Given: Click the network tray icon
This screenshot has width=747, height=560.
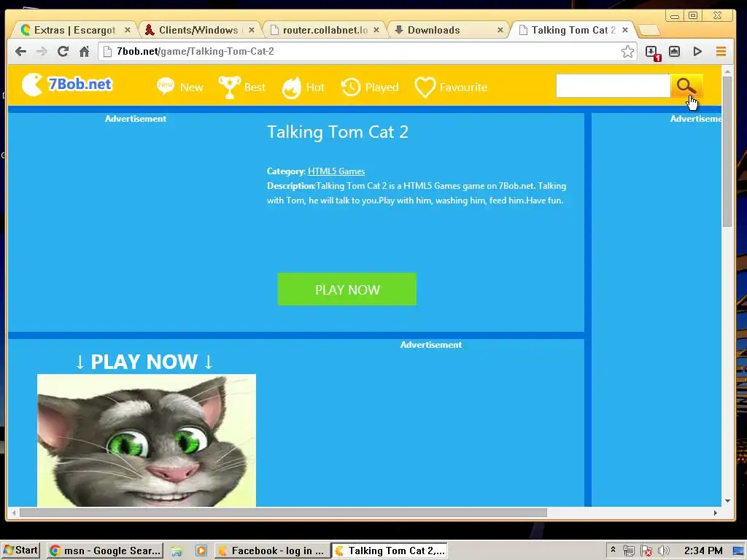Looking at the screenshot, I should (x=628, y=551).
